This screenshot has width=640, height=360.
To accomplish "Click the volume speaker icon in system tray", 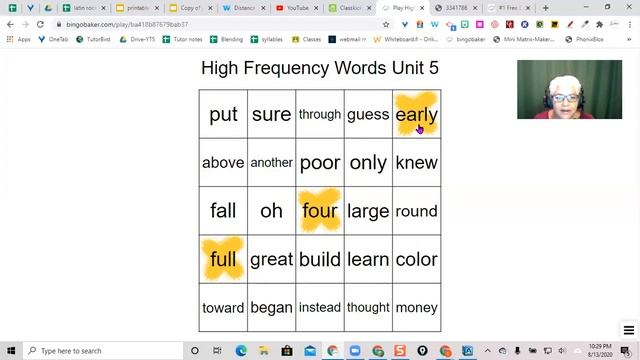I will click(562, 351).
